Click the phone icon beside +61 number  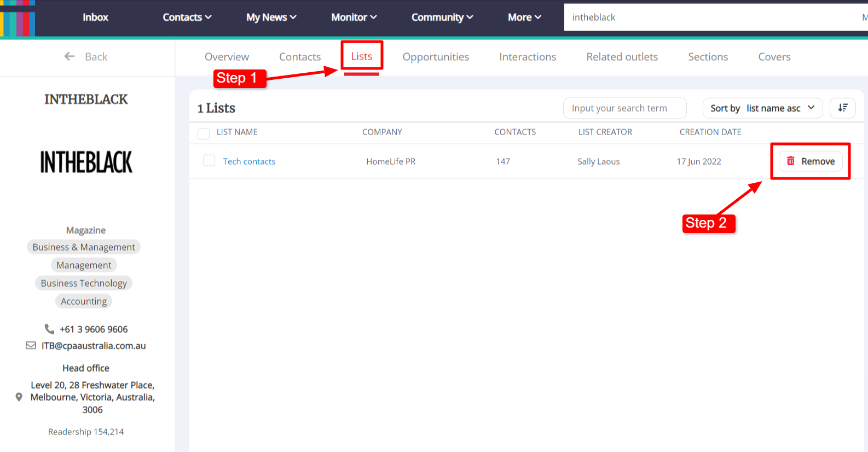(x=49, y=329)
